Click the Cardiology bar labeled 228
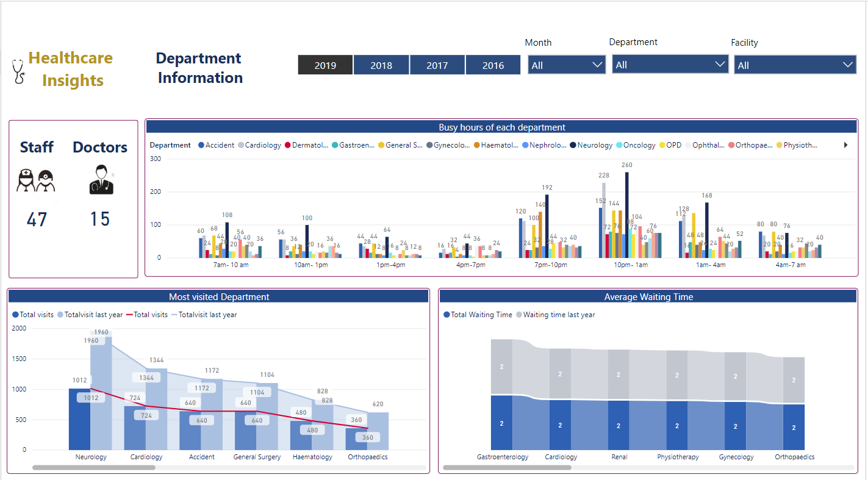Viewport: 868px width, 480px height. coord(604,220)
